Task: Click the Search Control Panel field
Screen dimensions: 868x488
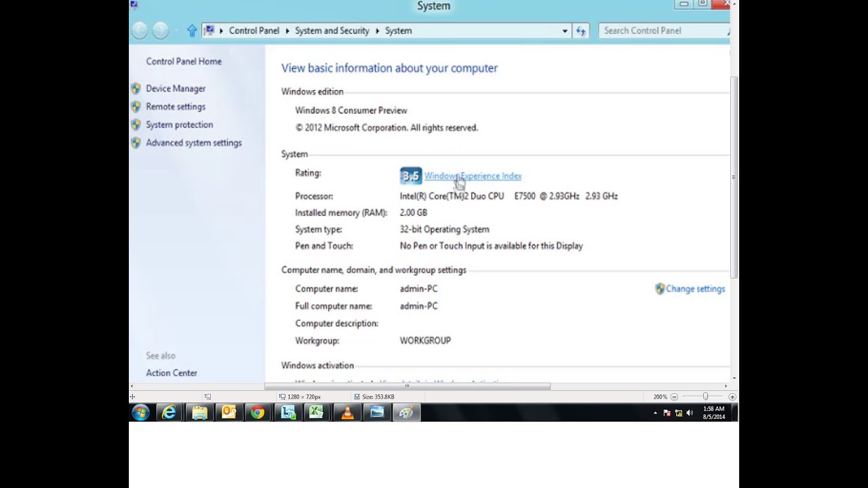Action: [x=664, y=30]
